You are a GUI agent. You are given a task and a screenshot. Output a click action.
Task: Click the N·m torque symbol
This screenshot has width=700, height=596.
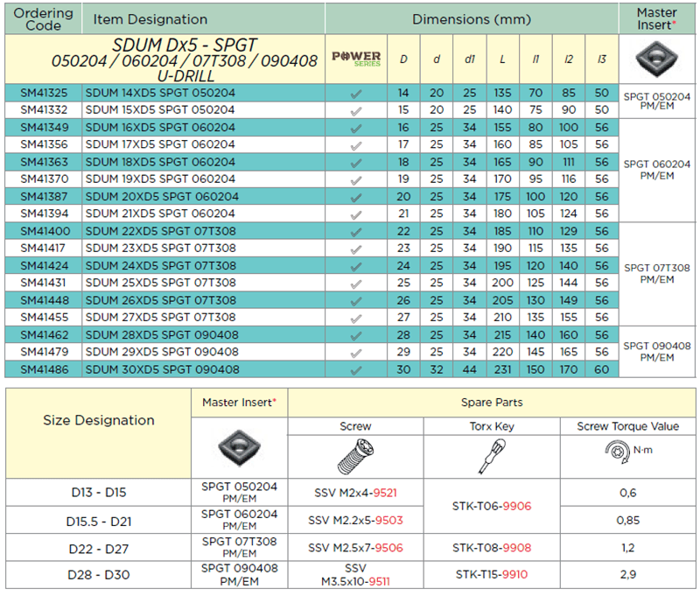[628, 452]
